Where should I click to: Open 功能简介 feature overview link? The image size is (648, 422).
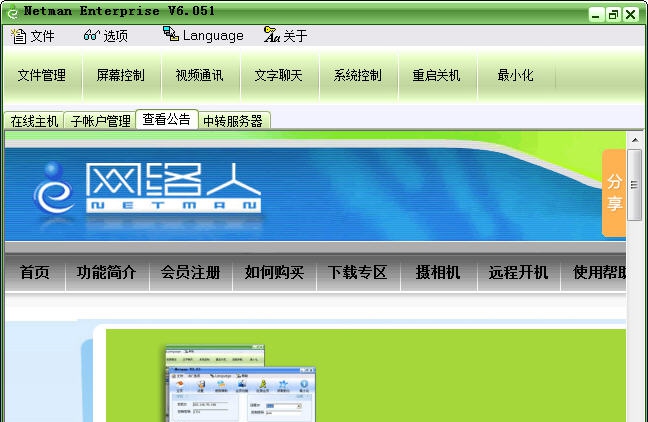pos(106,272)
